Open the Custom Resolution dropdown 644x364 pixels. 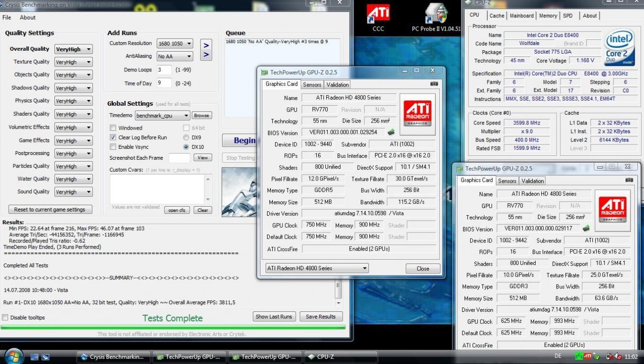tap(175, 44)
